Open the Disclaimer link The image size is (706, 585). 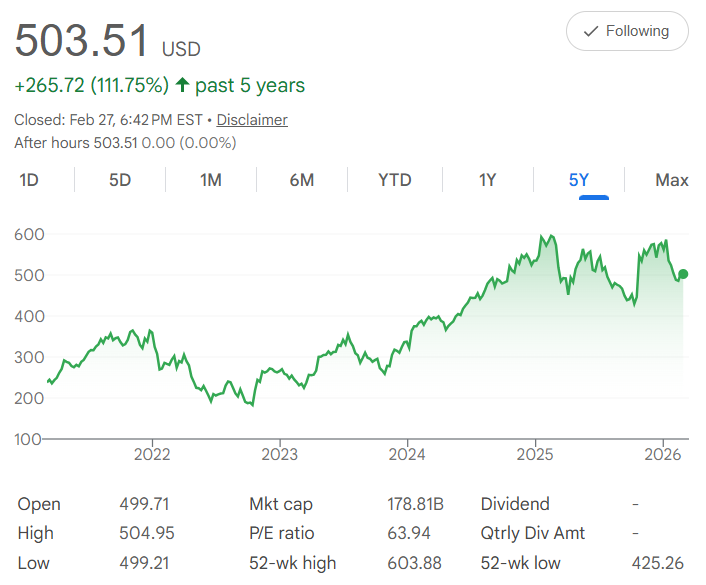252,120
